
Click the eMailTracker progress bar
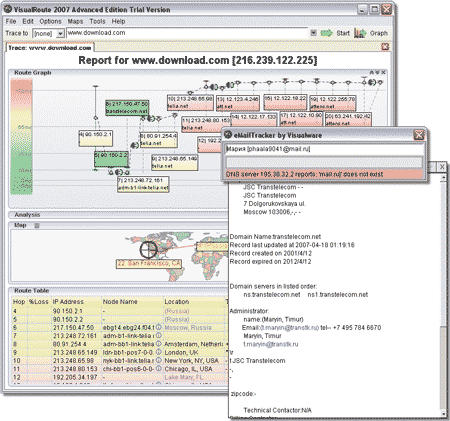pyautogui.click(x=324, y=162)
